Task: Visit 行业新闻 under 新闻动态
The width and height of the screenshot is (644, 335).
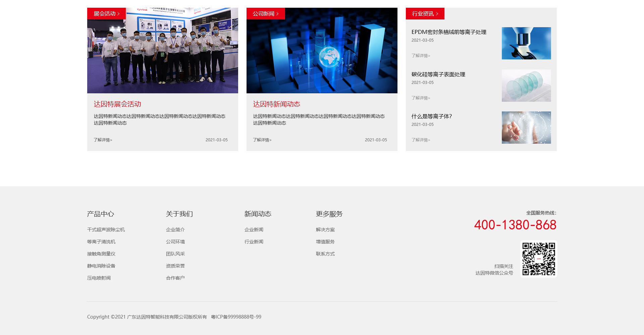Action: click(x=254, y=242)
